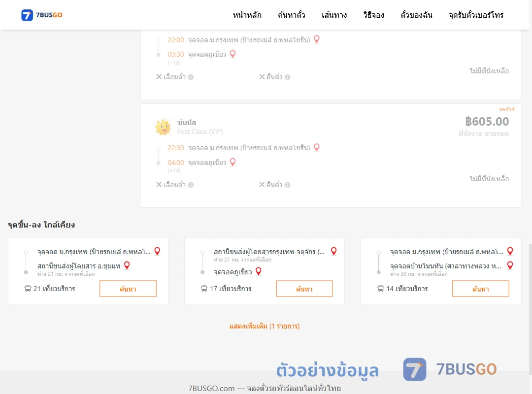Click map pin beside 03:30 จุดจอดภูเขียว arrival

[233, 54]
